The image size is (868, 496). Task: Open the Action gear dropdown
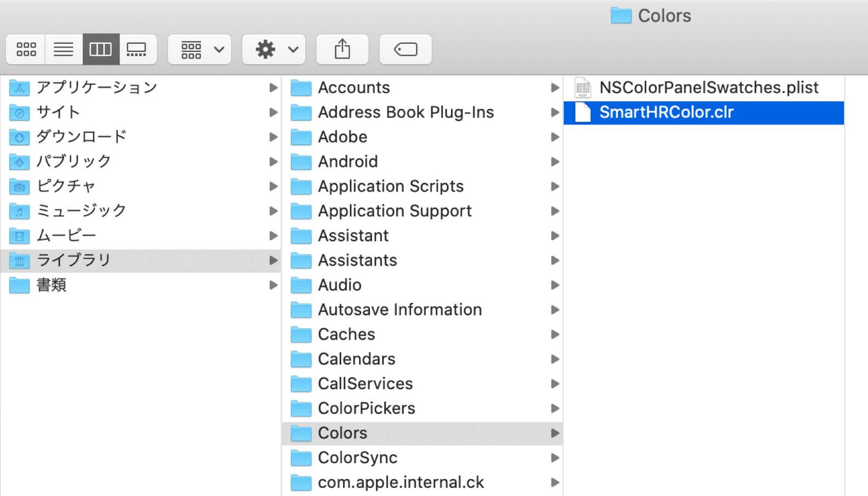274,49
